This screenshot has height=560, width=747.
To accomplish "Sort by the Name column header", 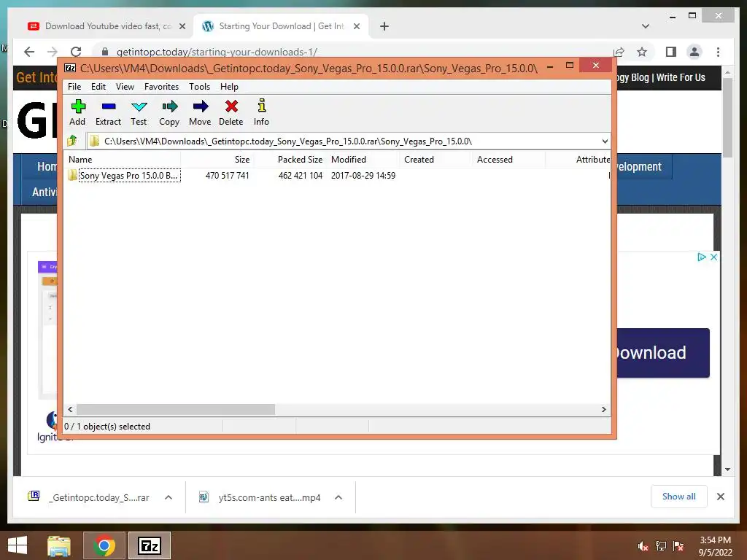I will pos(123,160).
